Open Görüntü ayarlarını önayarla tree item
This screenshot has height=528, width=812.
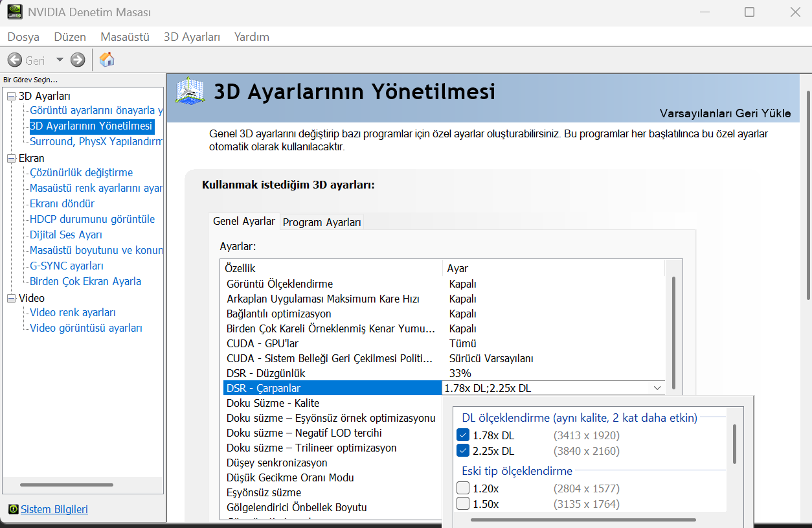click(96, 110)
